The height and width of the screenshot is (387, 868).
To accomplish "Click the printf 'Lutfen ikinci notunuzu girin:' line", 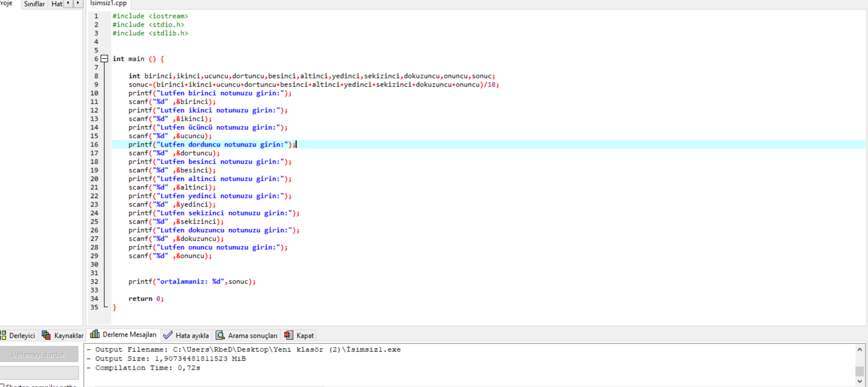I will tap(208, 110).
